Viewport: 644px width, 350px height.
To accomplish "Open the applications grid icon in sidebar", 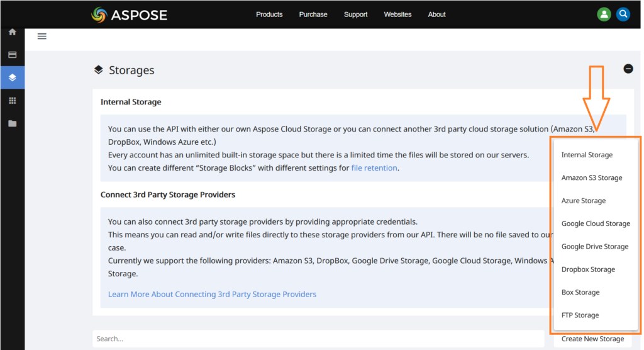I will tap(12, 101).
